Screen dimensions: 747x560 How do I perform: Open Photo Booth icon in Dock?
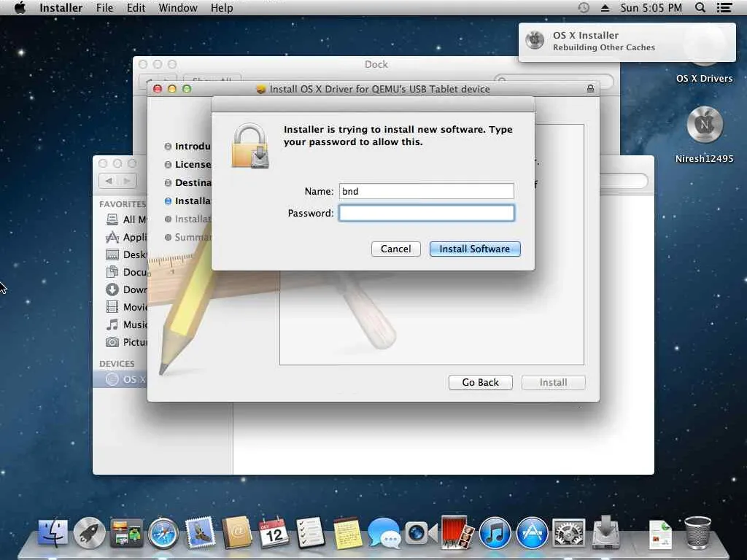pyautogui.click(x=457, y=532)
